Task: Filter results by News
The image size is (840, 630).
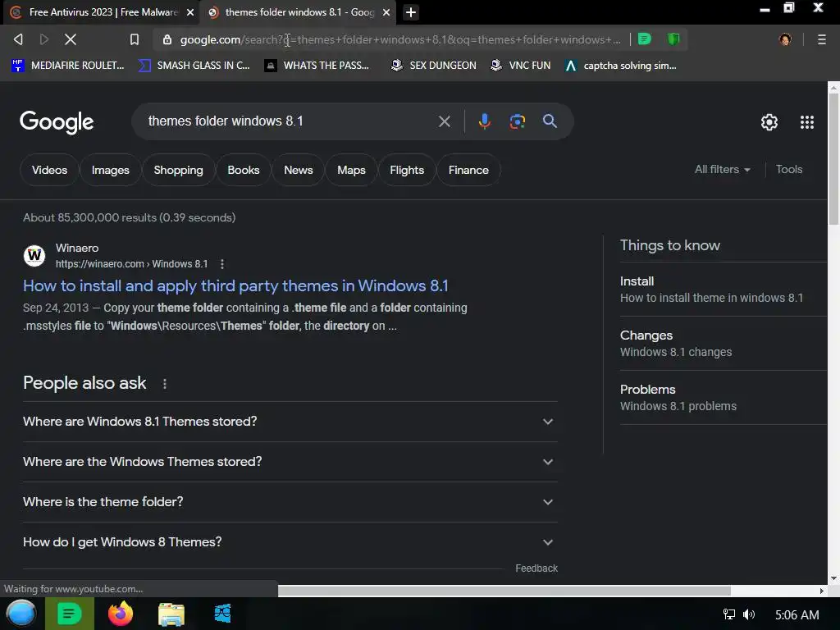Action: coord(299,170)
